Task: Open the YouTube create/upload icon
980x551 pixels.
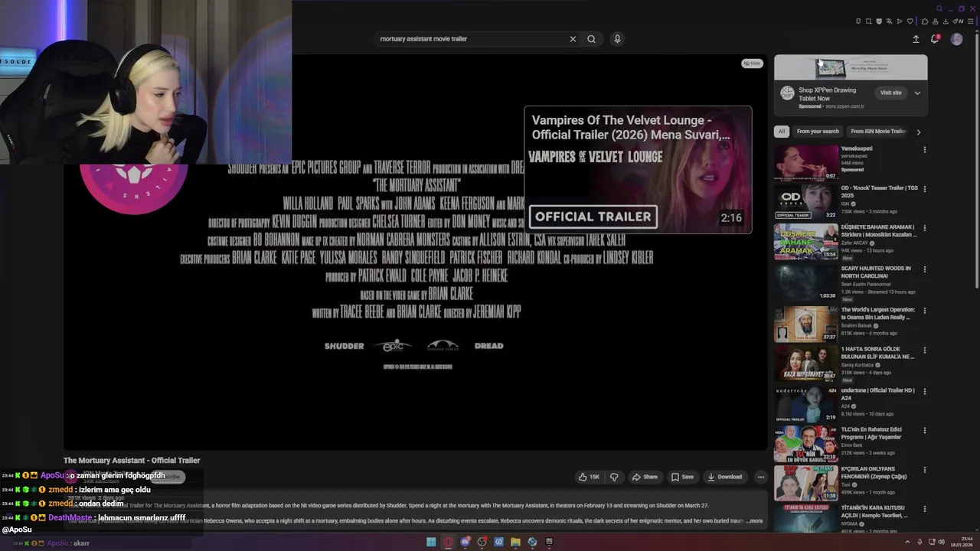Action: (x=916, y=39)
